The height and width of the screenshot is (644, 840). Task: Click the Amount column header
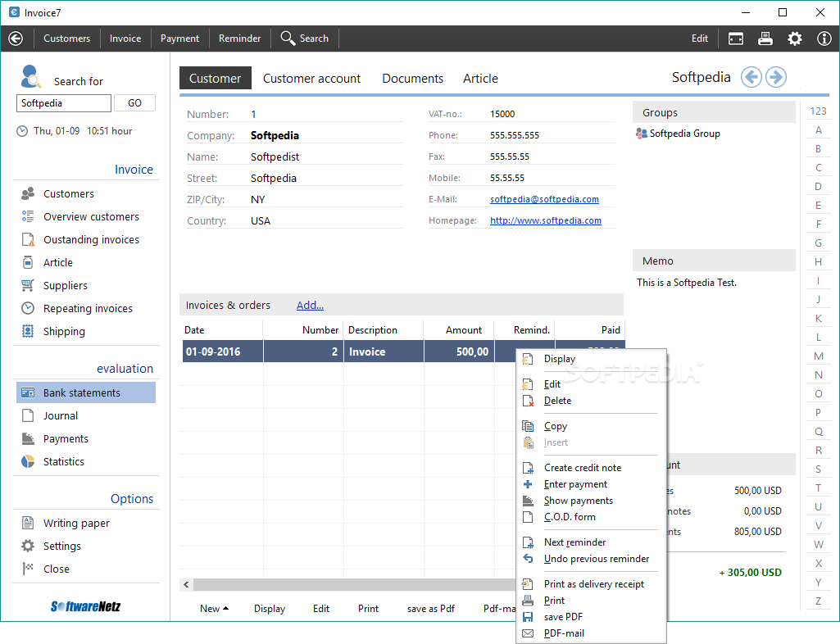click(459, 330)
